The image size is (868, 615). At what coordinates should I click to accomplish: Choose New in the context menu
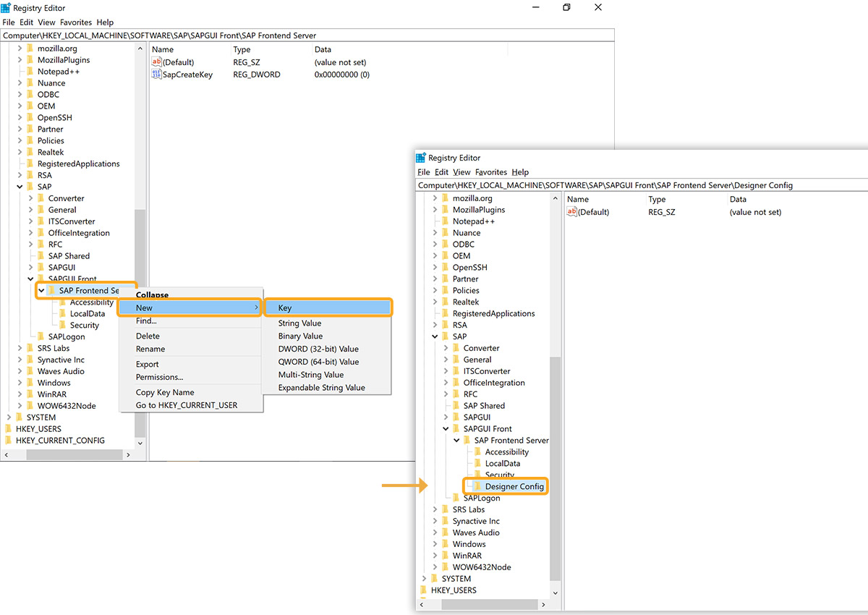pos(190,307)
